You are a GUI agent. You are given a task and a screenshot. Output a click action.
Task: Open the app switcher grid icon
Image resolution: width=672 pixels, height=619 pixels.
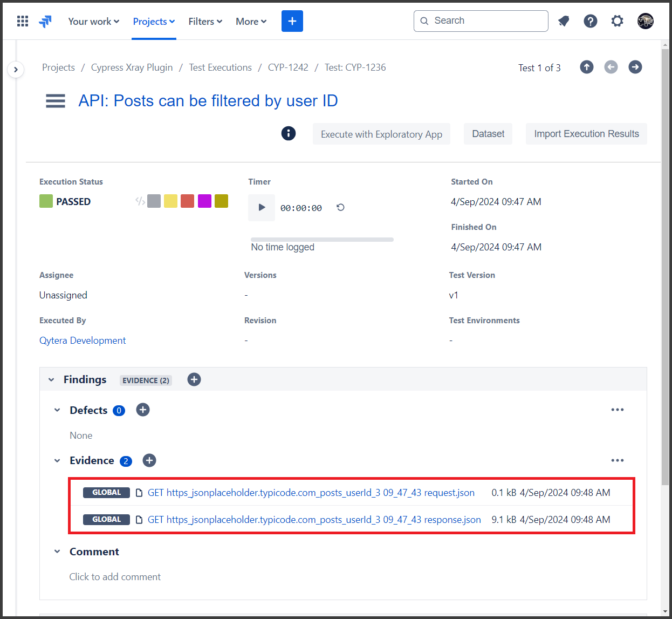pyautogui.click(x=23, y=21)
